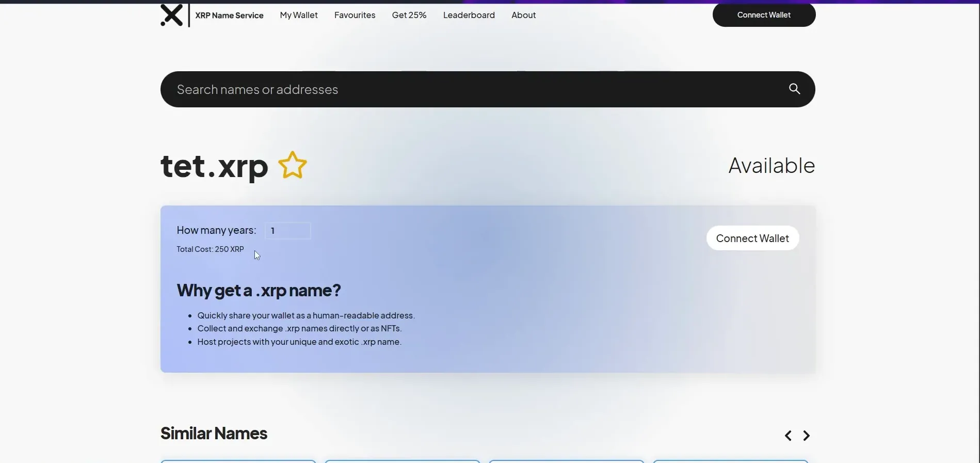Viewport: 980px width, 463px height.
Task: Click the Available status text
Action: point(772,166)
